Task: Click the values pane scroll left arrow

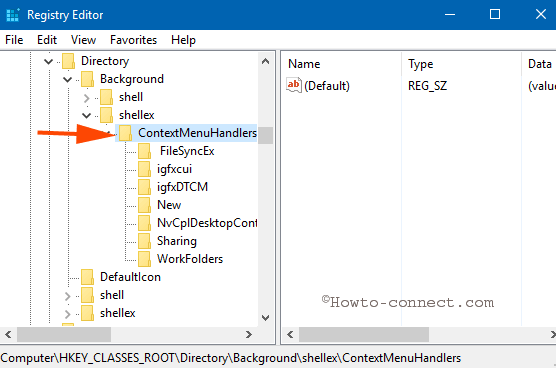Action: pyautogui.click(x=290, y=334)
